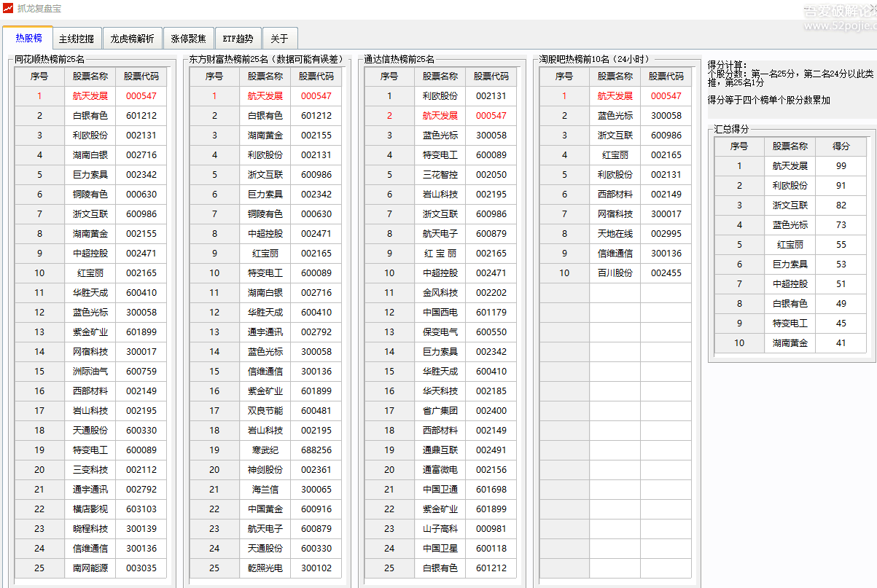This screenshot has width=877, height=588.
Task: Click 百川股份 in the 淘股吧 list
Action: click(x=615, y=273)
